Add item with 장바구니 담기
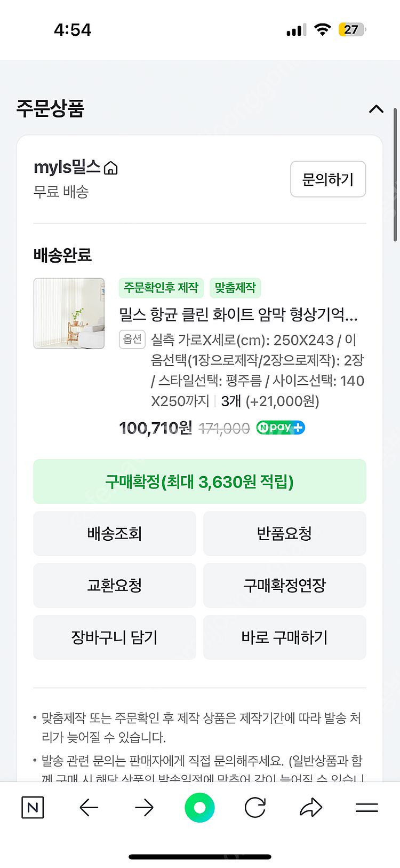This screenshot has width=400, height=868. point(115,637)
